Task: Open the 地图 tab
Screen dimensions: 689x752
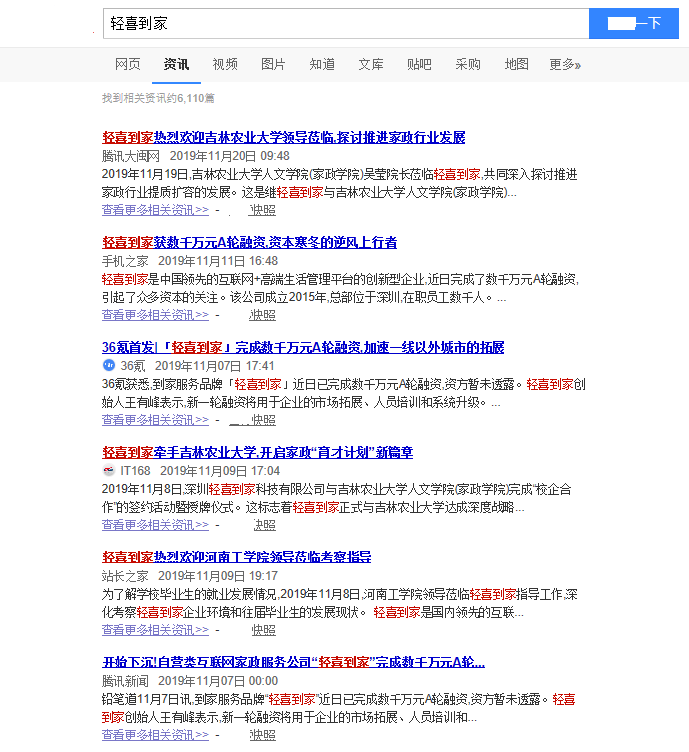Action: (x=516, y=65)
